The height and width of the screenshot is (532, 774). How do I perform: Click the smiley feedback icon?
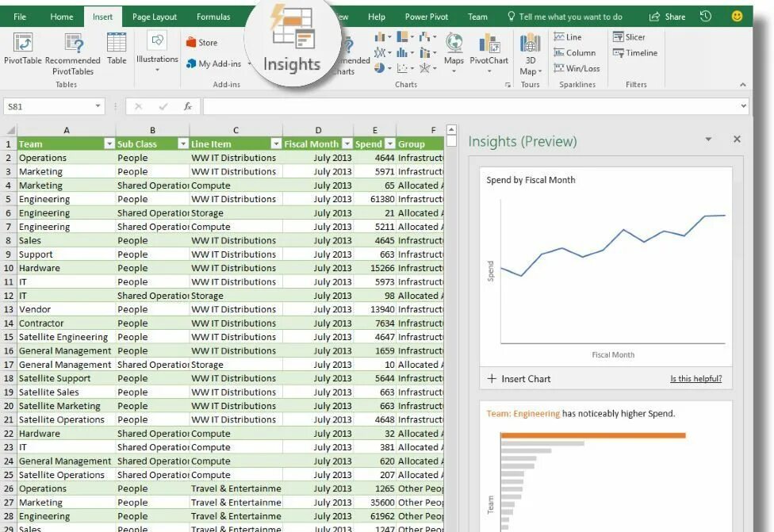[737, 17]
